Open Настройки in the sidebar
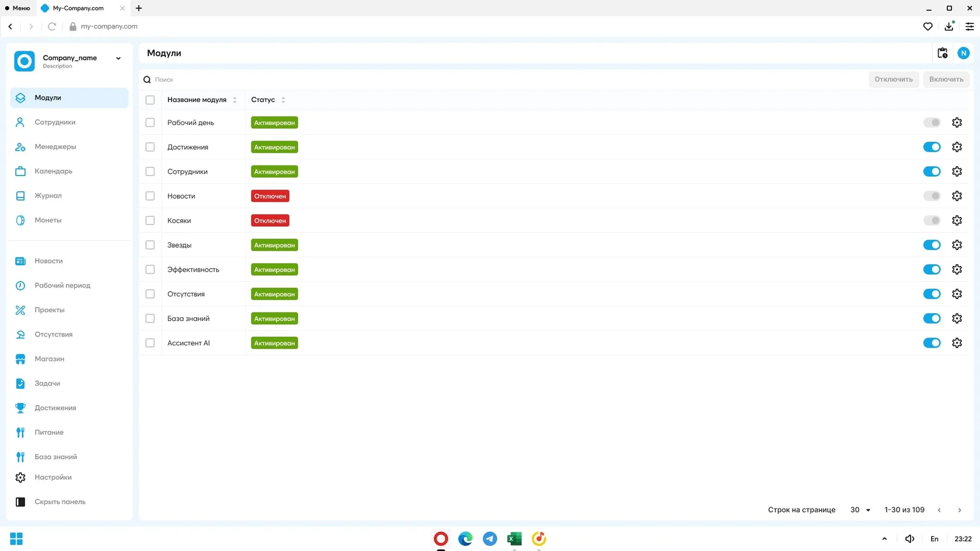This screenshot has height=551, width=980. click(69, 478)
